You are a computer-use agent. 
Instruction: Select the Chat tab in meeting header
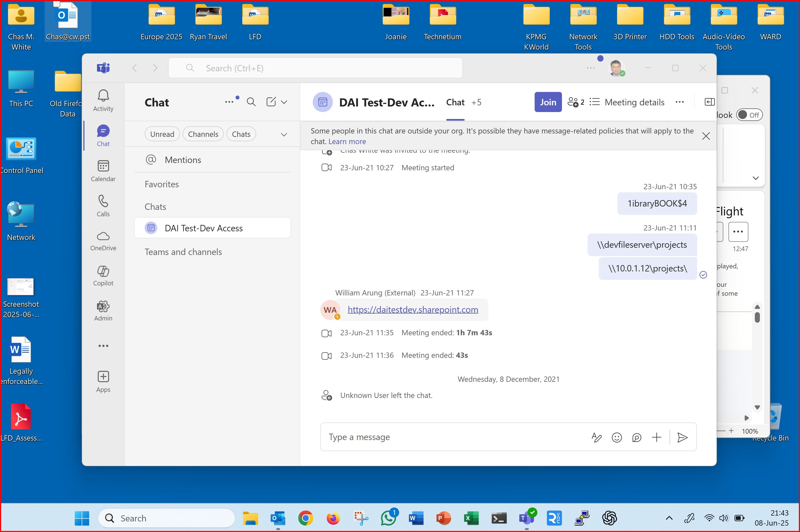(x=455, y=103)
